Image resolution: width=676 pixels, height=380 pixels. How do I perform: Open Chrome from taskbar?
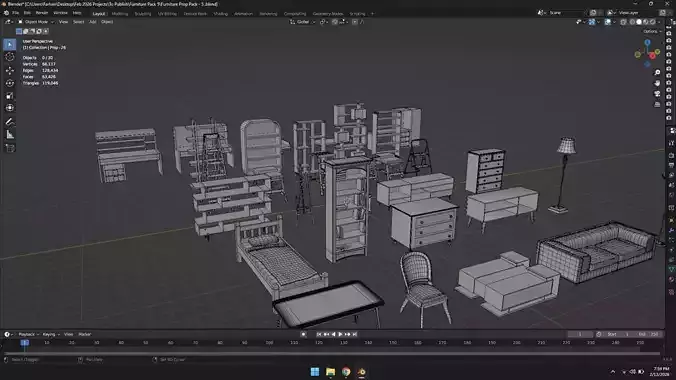(x=346, y=372)
